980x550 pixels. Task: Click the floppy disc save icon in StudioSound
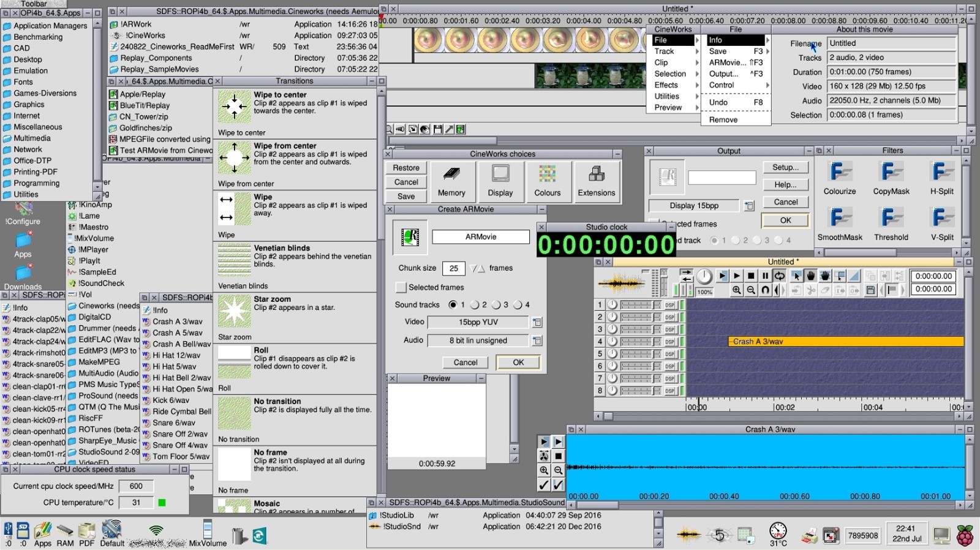[x=870, y=290]
